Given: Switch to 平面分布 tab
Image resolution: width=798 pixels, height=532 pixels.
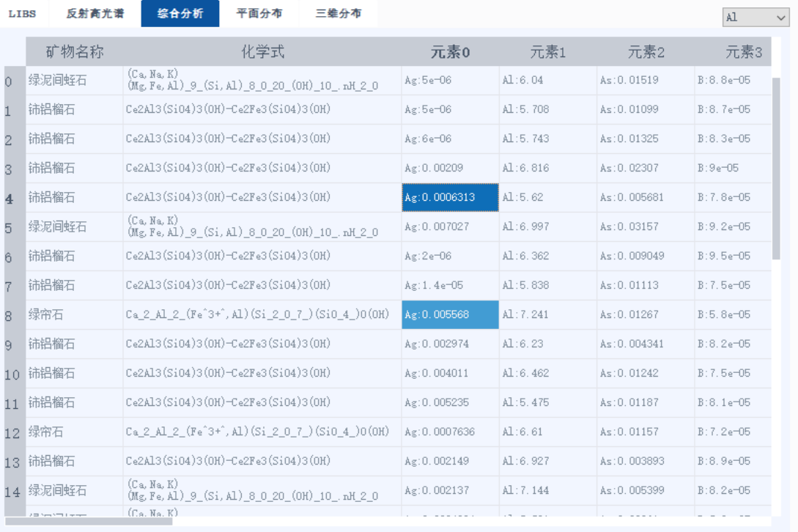Looking at the screenshot, I should [259, 14].
